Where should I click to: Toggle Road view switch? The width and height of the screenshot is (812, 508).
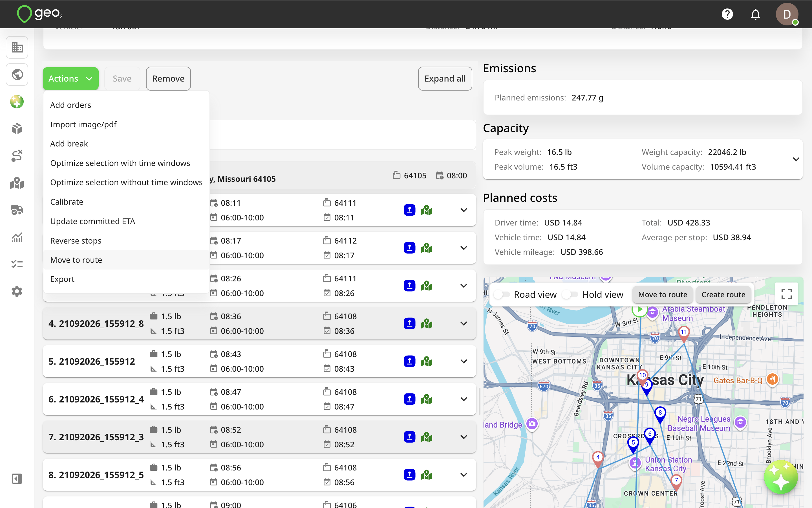(x=502, y=295)
